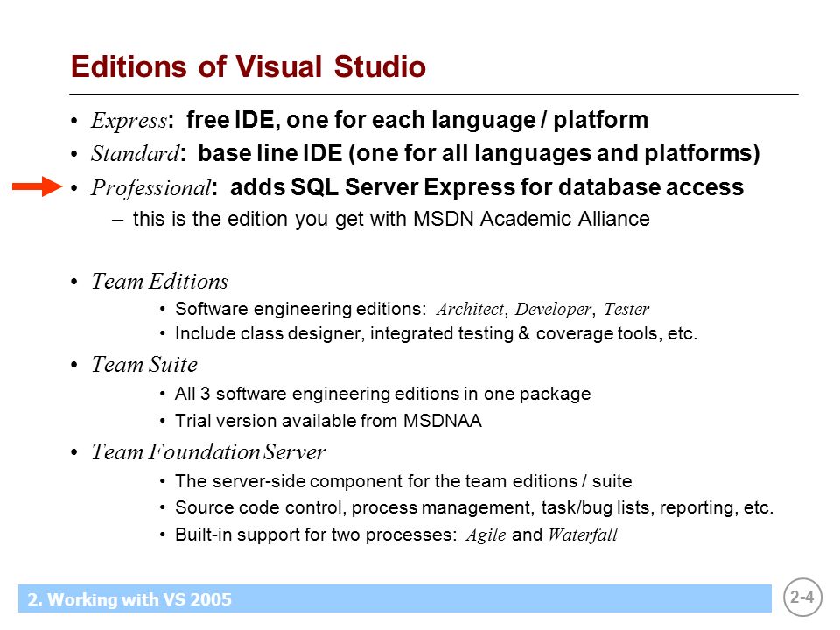Click 'All 3 software engineering editions in one package'
This screenshot has height=630, width=840.
click(383, 395)
